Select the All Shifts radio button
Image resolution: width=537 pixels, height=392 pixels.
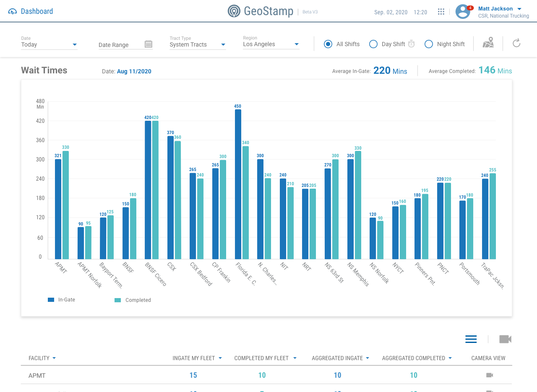[328, 44]
